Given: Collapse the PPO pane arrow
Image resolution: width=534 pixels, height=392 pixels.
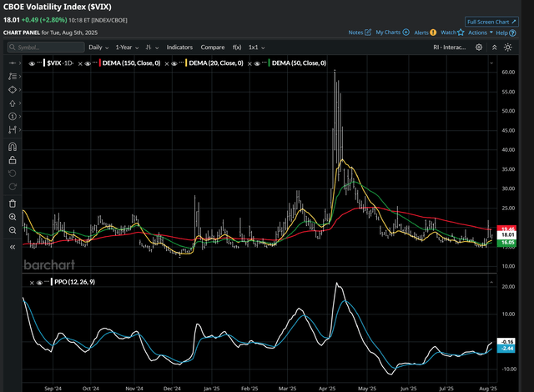Looking at the screenshot, I should (x=491, y=283).
